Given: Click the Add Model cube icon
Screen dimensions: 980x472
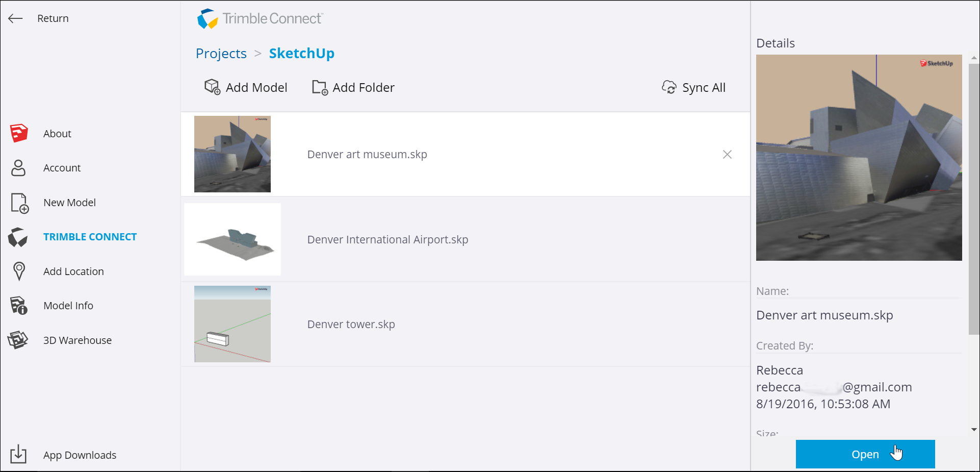Looking at the screenshot, I should tap(212, 87).
